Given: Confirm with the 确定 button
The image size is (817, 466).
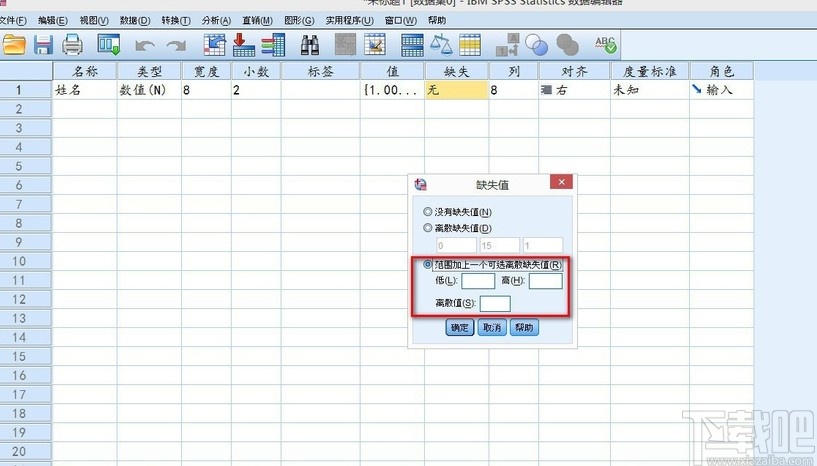Looking at the screenshot, I should 460,327.
